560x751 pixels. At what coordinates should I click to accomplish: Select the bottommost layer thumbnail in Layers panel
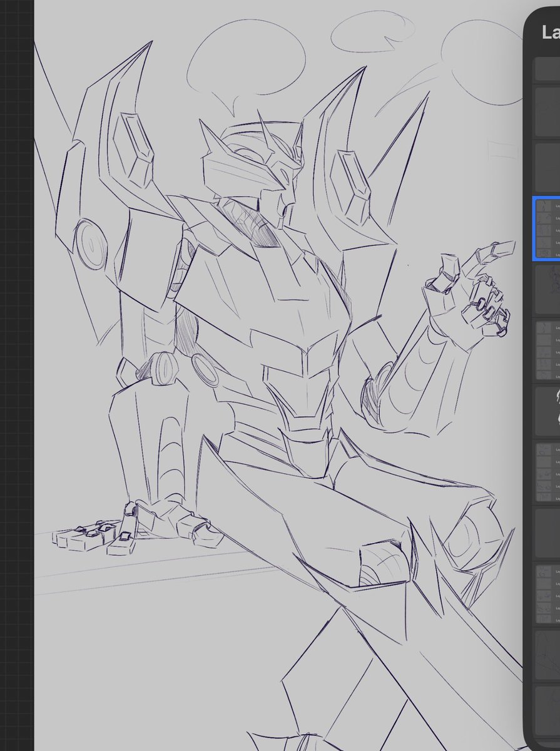pyautogui.click(x=547, y=712)
